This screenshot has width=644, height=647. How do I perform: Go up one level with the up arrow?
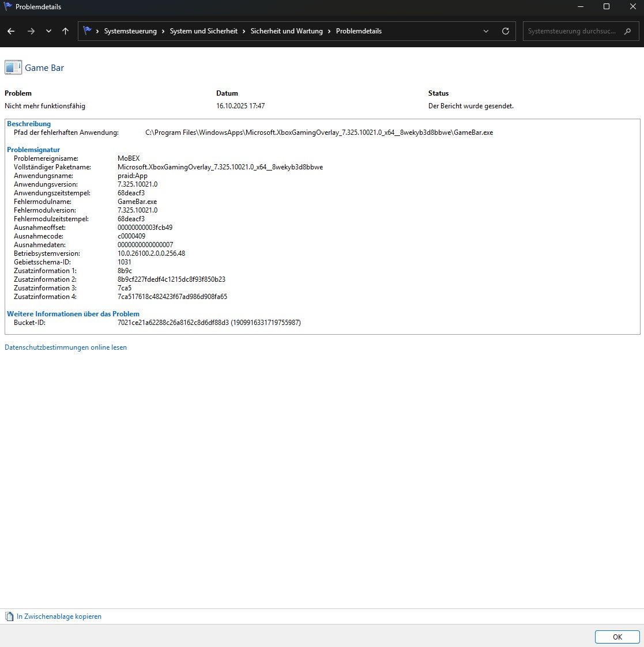click(65, 31)
